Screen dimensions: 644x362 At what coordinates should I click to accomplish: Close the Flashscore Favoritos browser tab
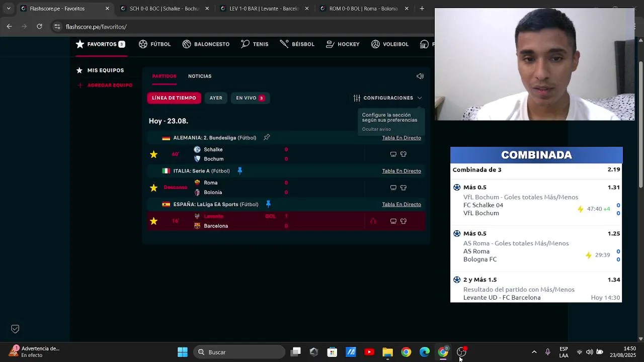click(x=107, y=9)
